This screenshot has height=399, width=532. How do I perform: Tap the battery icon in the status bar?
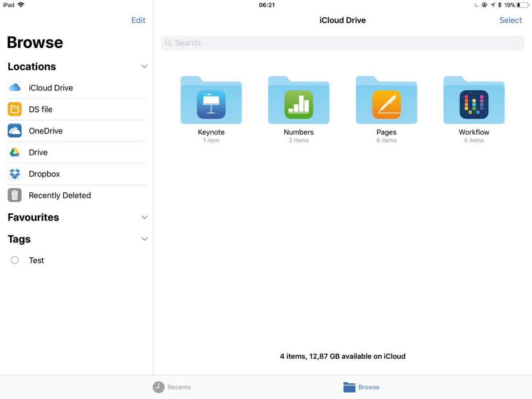[522, 5]
